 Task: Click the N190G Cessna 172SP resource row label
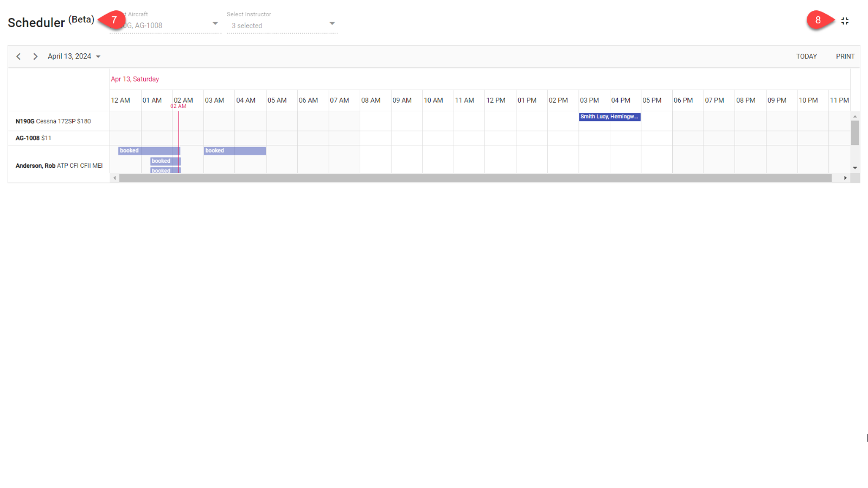pyautogui.click(x=53, y=121)
